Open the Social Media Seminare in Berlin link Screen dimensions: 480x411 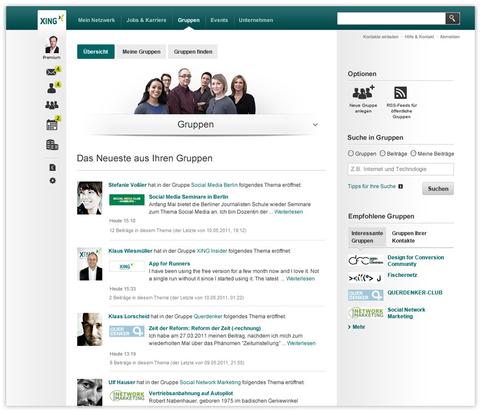[188, 197]
